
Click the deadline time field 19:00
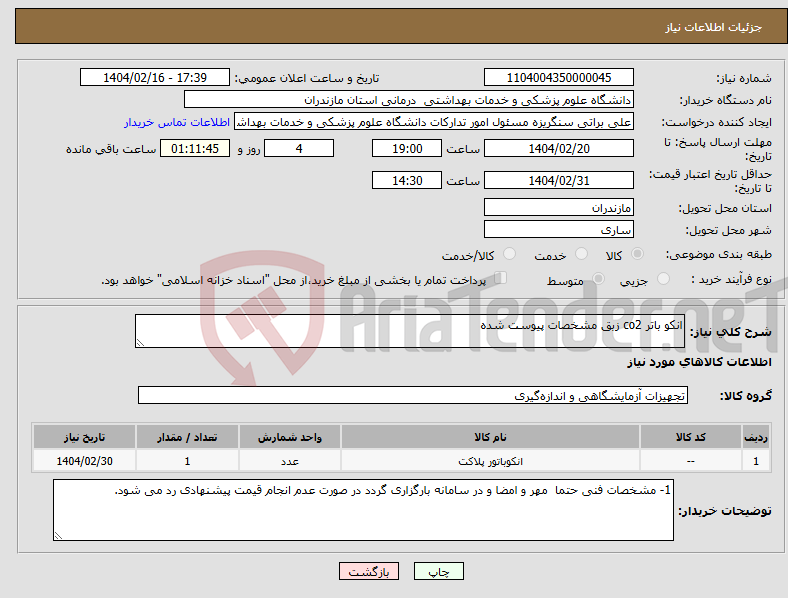pos(407,148)
